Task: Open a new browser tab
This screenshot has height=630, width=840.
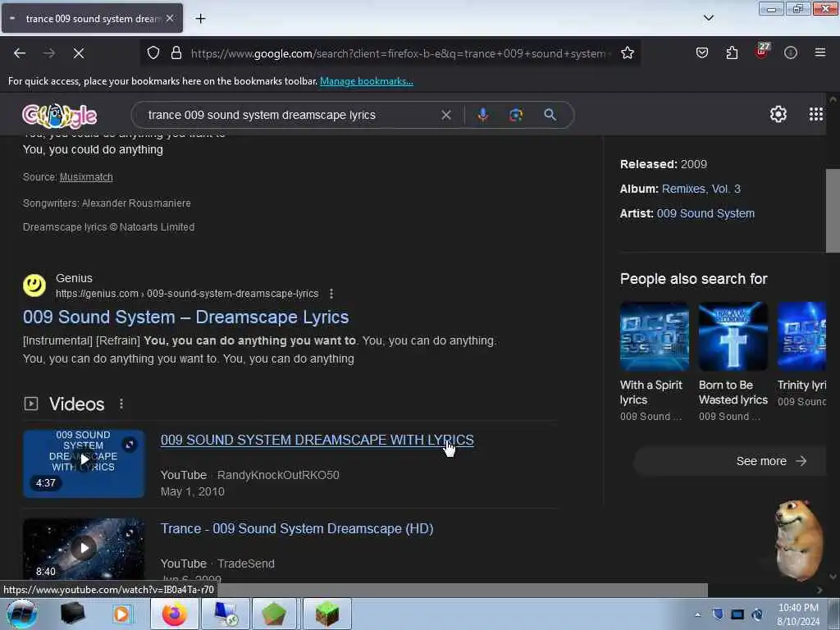Action: coord(200,19)
